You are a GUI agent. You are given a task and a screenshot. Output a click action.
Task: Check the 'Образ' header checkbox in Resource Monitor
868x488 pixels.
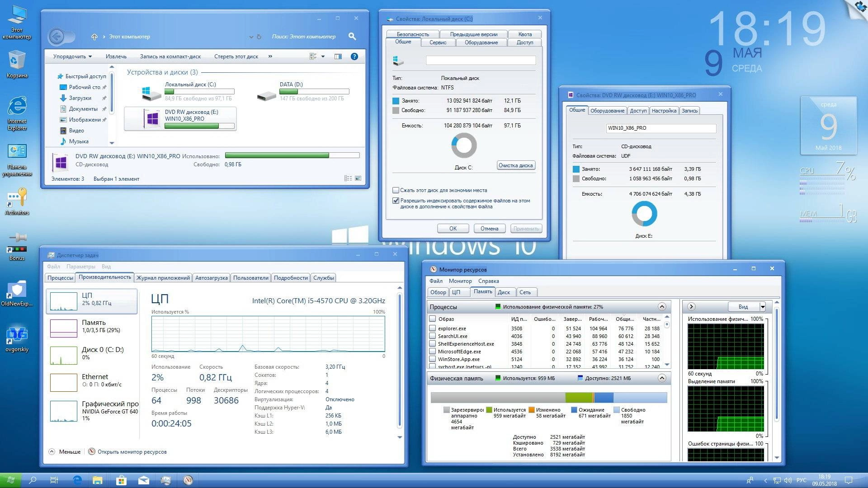433,319
